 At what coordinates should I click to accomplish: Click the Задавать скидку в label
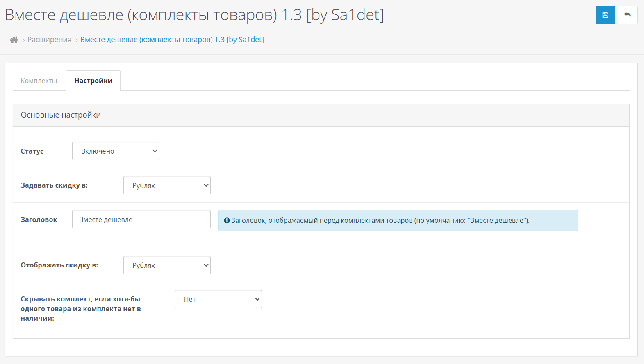tap(54, 185)
